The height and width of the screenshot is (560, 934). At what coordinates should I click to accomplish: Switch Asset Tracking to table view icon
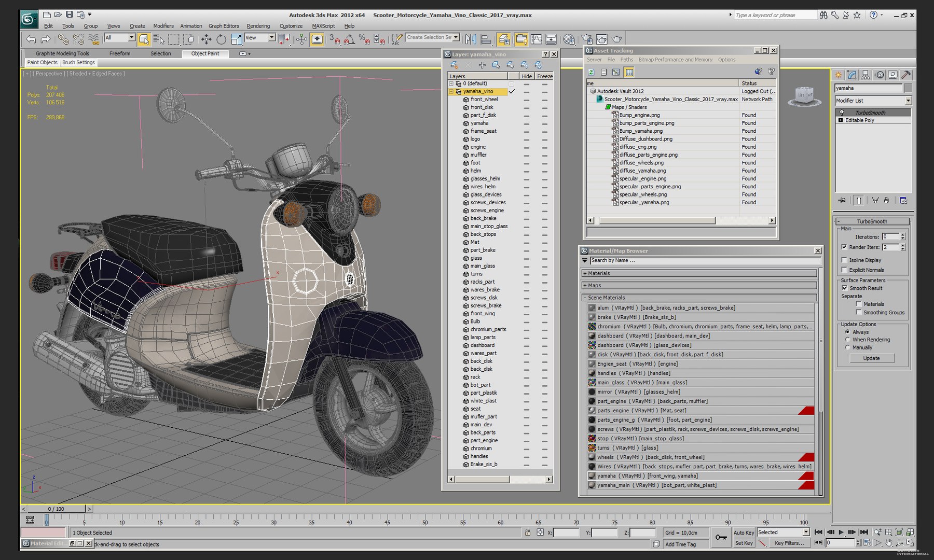pos(629,72)
